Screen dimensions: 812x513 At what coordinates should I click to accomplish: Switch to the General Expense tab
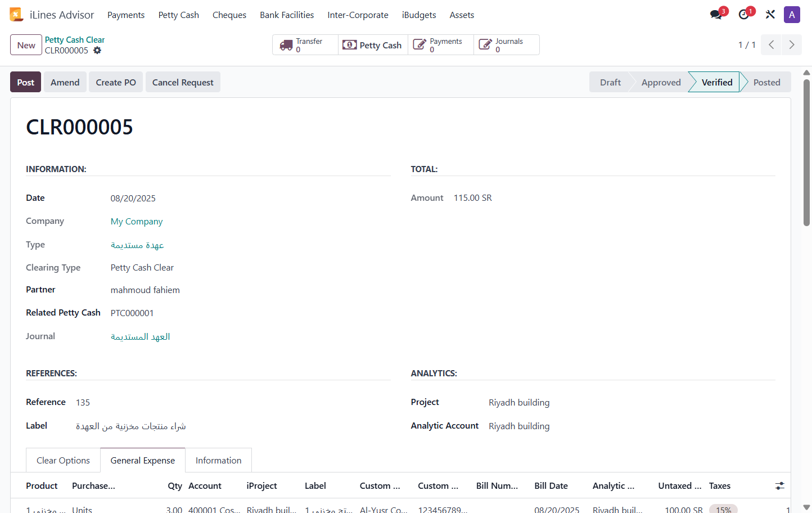(143, 460)
